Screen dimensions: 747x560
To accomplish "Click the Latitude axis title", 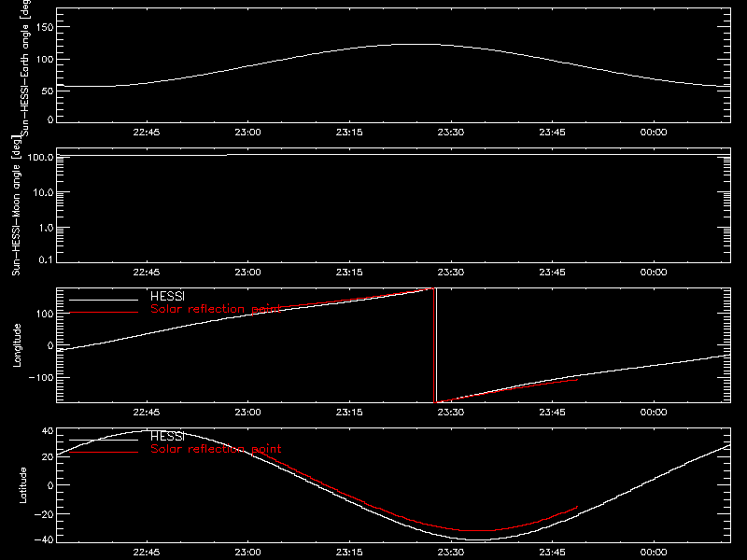I will [22, 485].
